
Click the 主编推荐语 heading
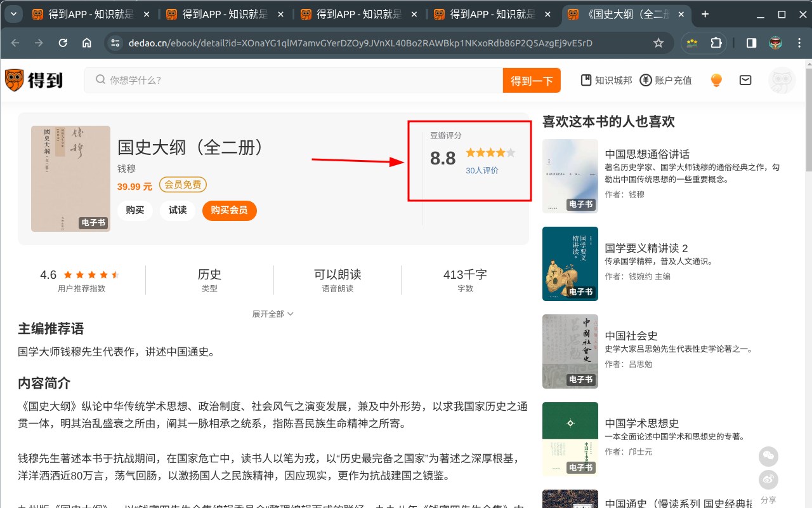51,329
